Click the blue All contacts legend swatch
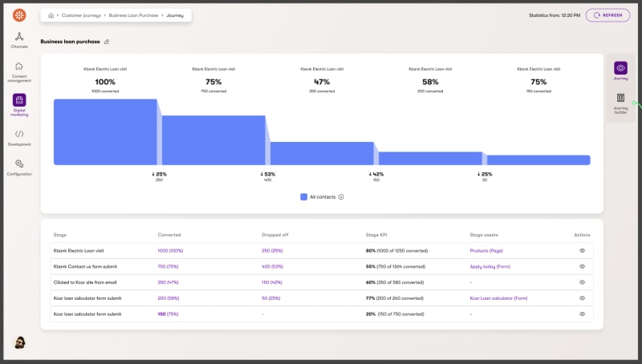Viewport: 642px width, 364px height. click(304, 196)
